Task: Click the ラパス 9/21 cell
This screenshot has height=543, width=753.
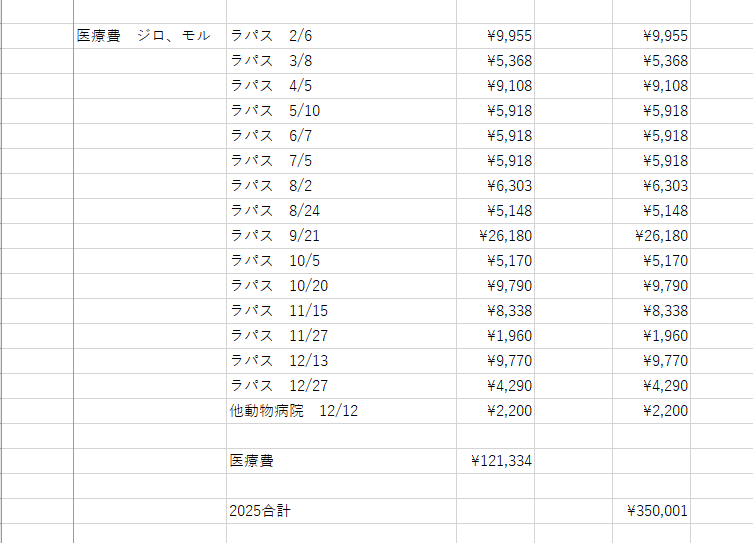Action: coord(341,236)
